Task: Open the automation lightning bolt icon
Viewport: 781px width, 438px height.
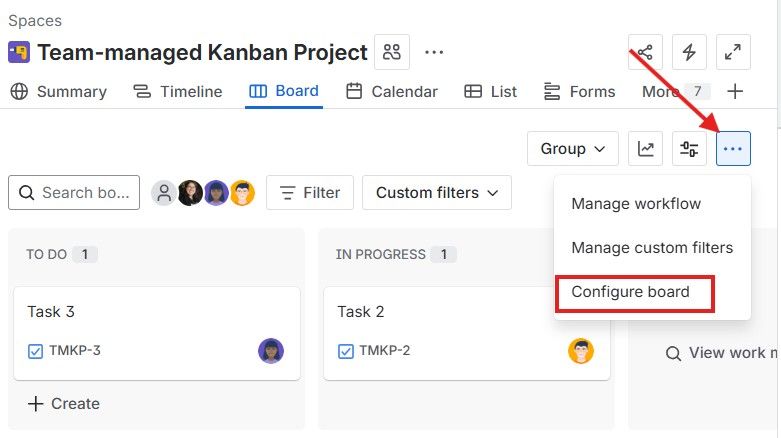Action: pos(690,53)
